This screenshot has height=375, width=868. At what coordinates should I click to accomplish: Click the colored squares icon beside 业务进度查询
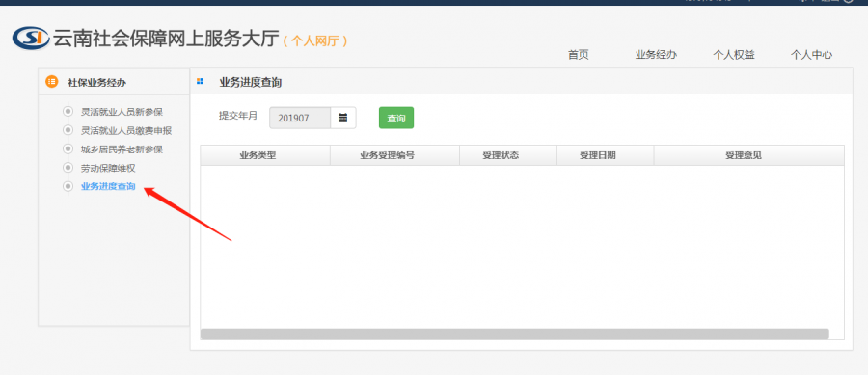click(200, 81)
